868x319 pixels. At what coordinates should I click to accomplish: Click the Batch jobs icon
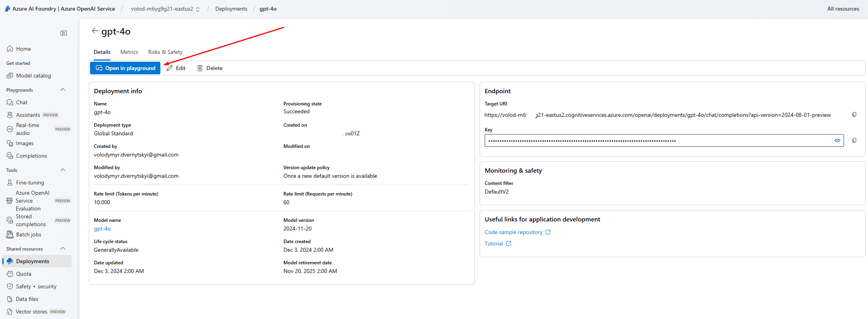pos(10,234)
